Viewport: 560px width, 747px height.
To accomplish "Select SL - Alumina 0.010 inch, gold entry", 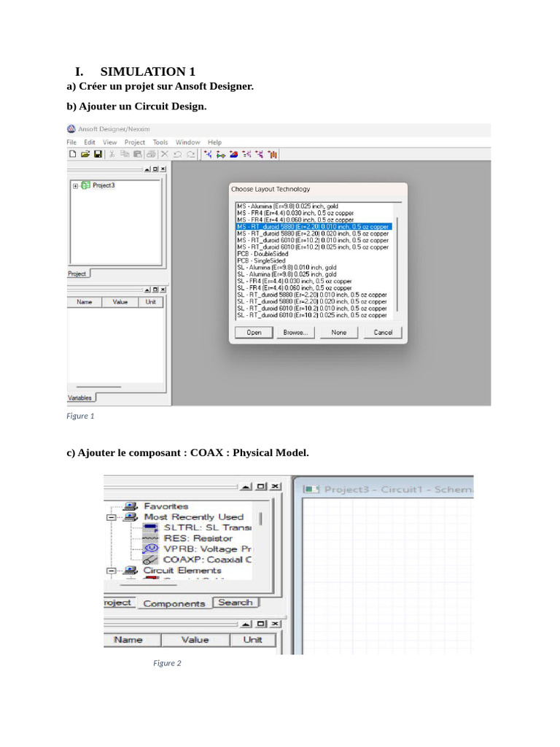I will [x=287, y=268].
